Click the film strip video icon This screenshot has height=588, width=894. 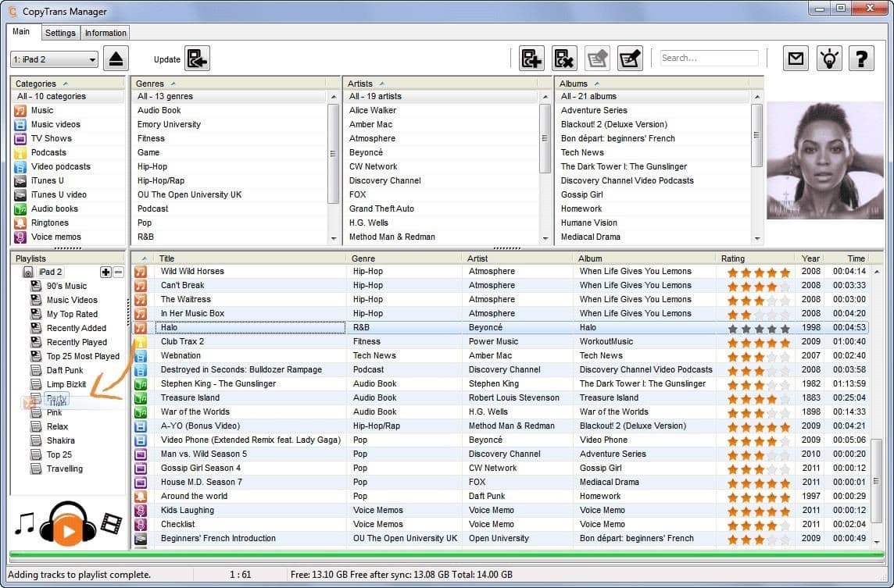[x=111, y=524]
